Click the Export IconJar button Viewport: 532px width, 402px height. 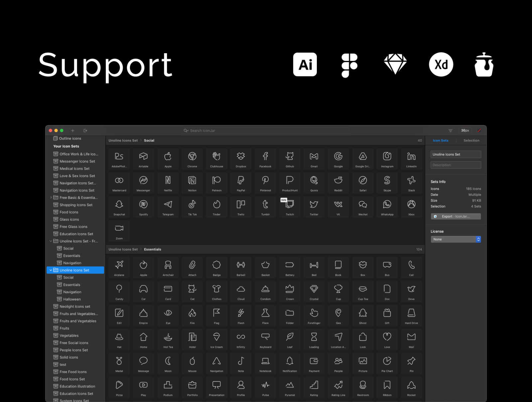[456, 216]
